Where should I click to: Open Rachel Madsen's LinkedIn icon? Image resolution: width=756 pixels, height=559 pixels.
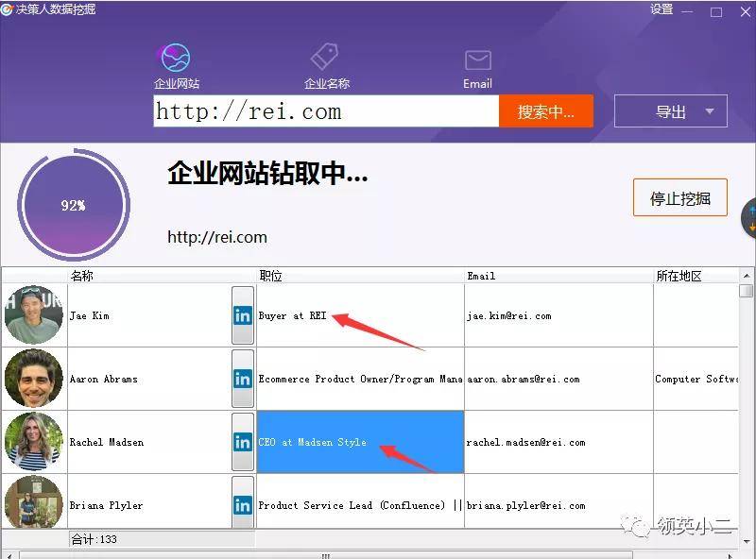coord(243,442)
